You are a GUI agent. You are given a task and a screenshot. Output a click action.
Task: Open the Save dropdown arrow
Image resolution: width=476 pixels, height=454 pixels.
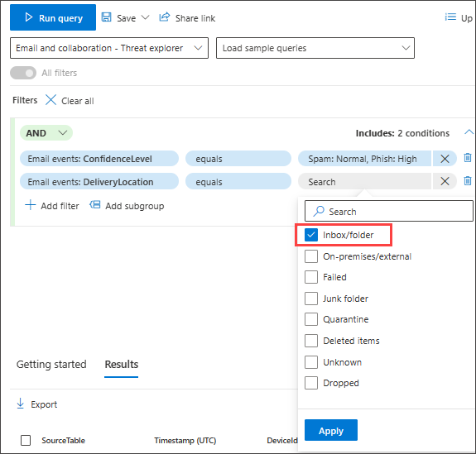[x=146, y=17]
